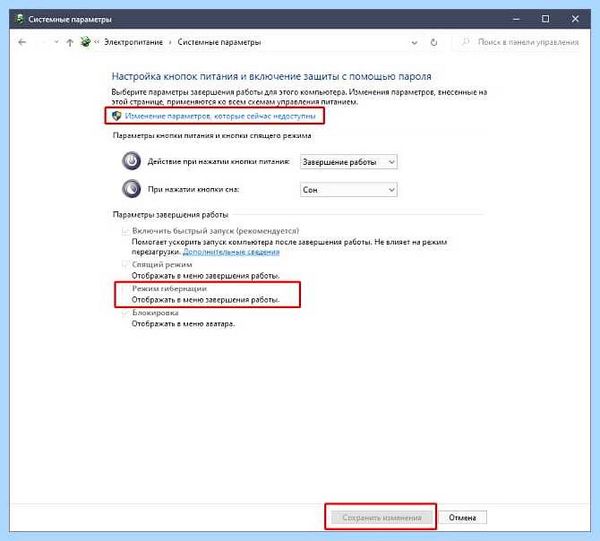The width and height of the screenshot is (600, 541).
Task: Open link Изменение параметров, которые сейчас недоступны
Action: click(x=220, y=116)
